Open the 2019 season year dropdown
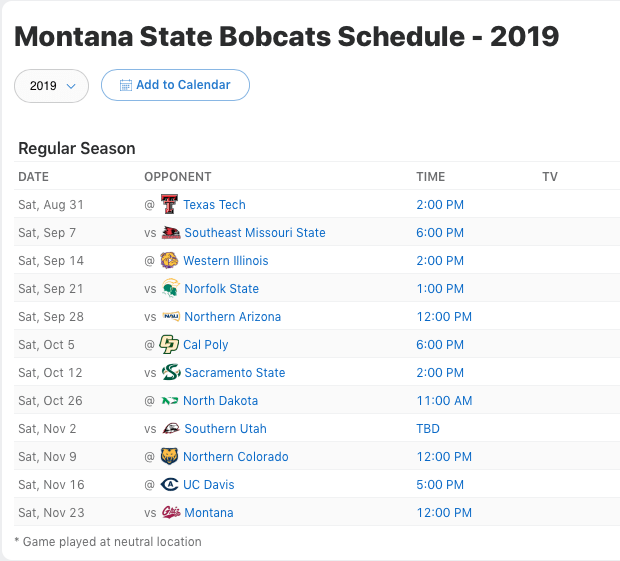Viewport: 620px width, 561px height. point(51,86)
